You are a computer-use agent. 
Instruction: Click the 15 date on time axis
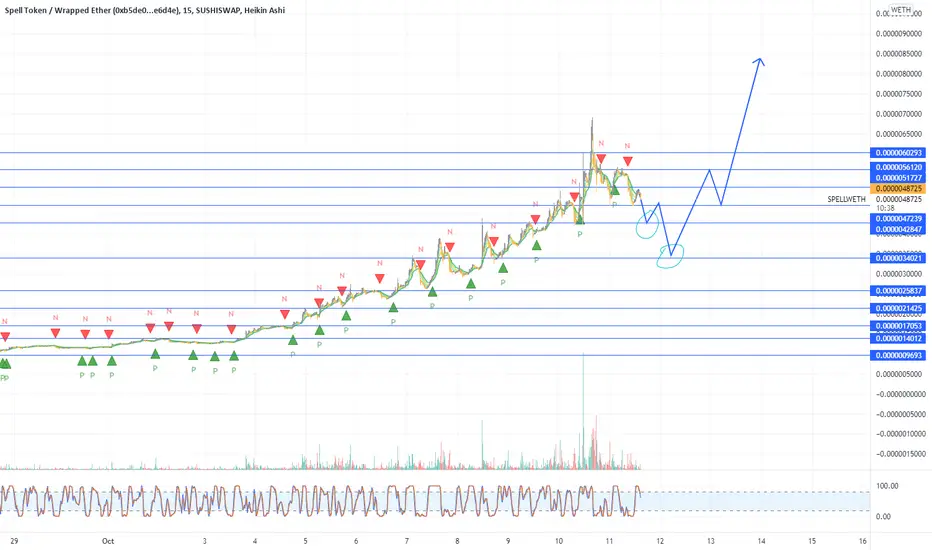[812, 541]
